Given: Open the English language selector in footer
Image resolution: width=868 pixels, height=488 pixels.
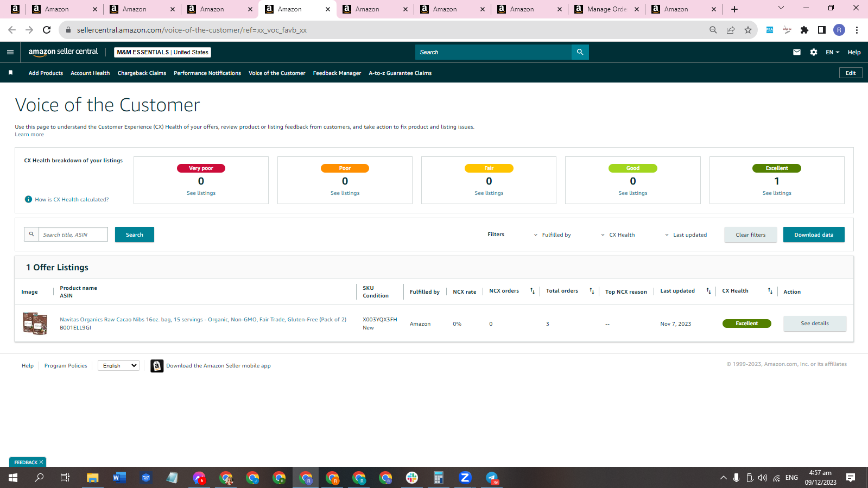Looking at the screenshot, I should 118,365.
